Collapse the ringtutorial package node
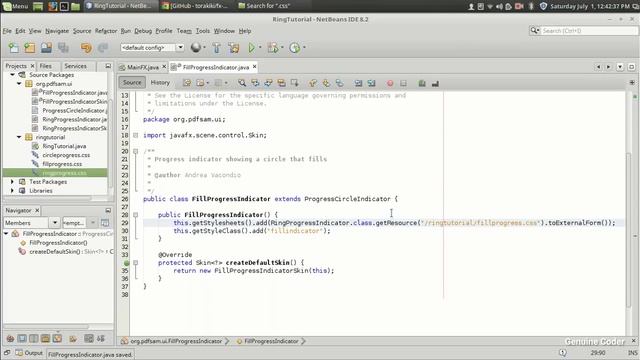640x360 pixels. pos(19,137)
